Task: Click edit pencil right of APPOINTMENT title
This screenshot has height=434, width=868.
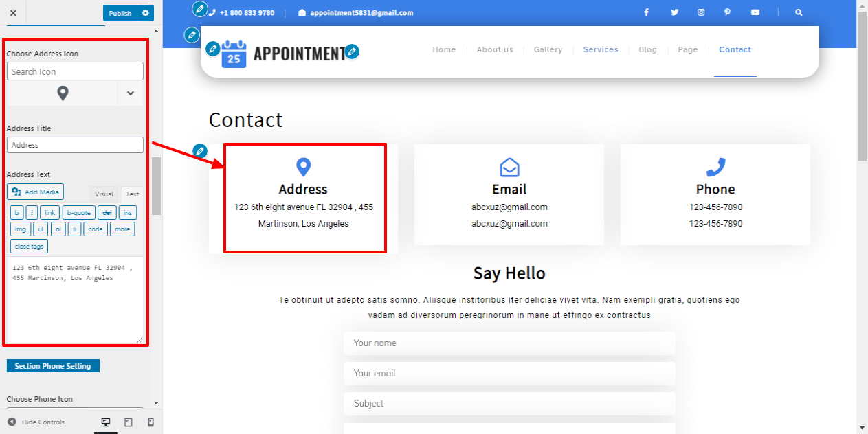Action: (x=352, y=51)
